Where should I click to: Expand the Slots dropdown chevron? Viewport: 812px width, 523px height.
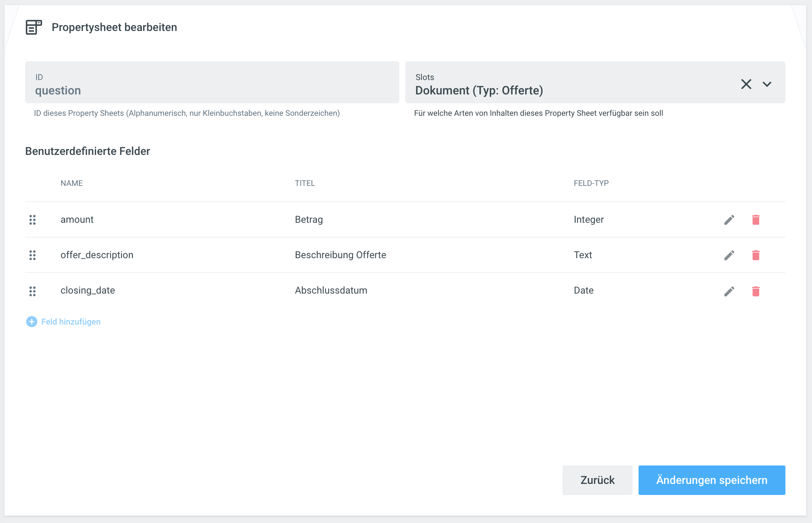767,84
